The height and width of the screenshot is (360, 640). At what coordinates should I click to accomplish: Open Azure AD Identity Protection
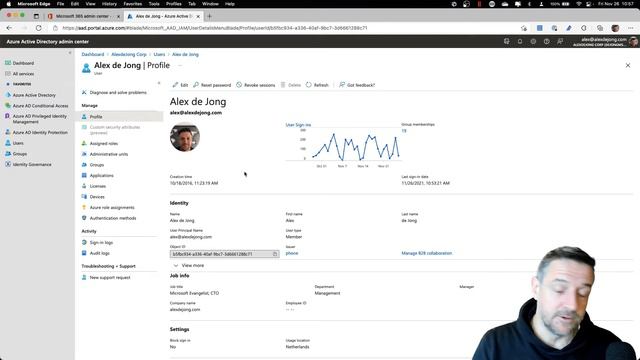40,133
